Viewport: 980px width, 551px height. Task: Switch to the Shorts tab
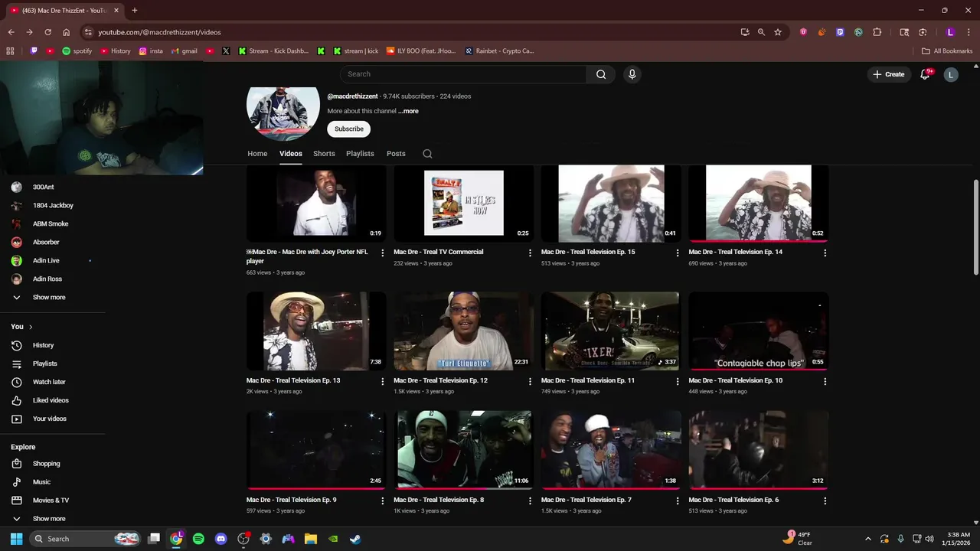point(324,154)
